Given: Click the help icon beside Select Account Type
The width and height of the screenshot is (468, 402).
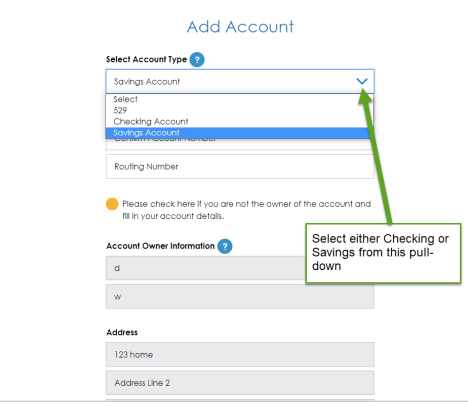Looking at the screenshot, I should coord(197,60).
